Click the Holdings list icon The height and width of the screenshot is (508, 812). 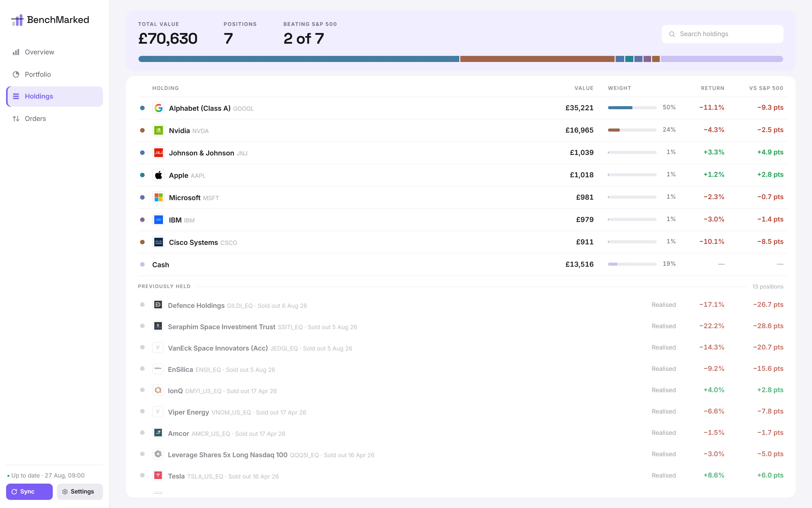click(x=16, y=97)
